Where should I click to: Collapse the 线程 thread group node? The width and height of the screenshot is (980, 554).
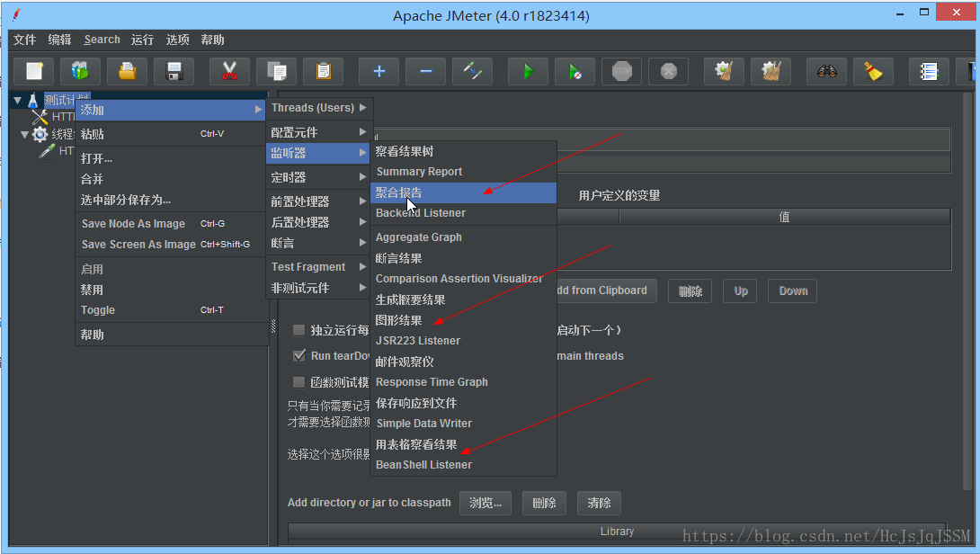point(24,134)
